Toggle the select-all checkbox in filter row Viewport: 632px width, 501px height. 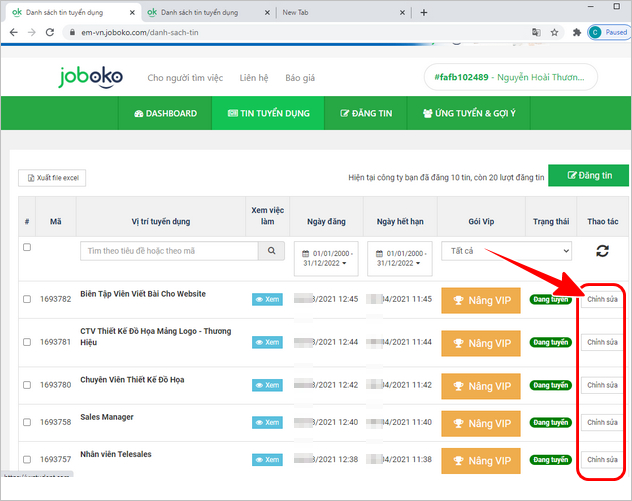pos(27,247)
